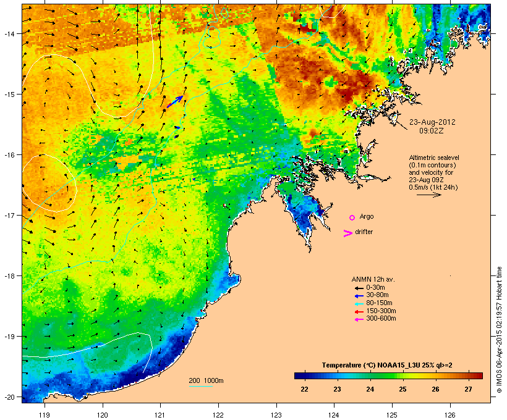Click the large blue ANMN current arrow

coord(175,102)
